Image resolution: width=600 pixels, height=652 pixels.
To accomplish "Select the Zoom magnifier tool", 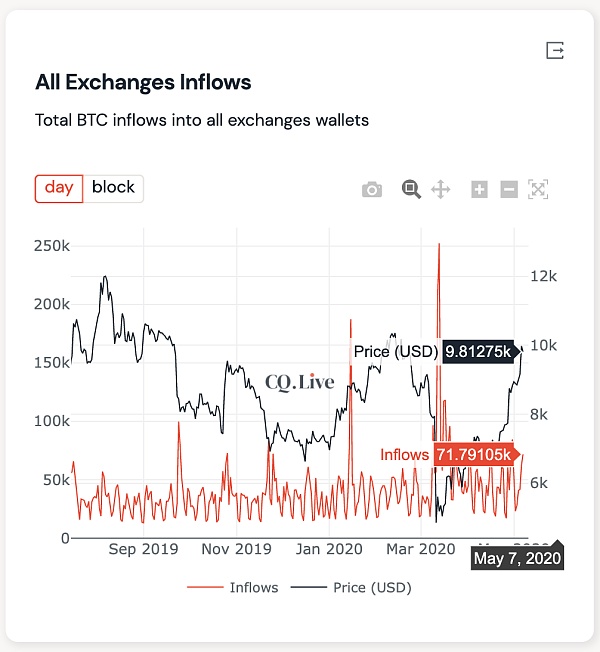I will point(410,189).
